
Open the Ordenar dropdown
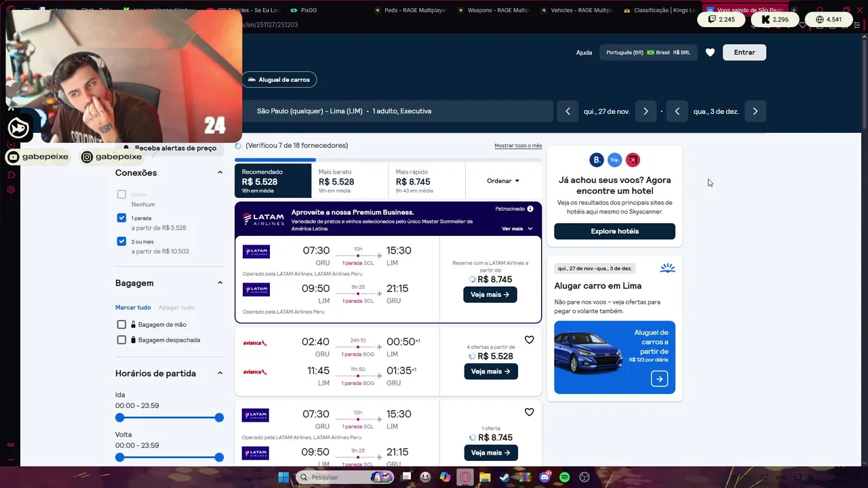click(x=503, y=181)
